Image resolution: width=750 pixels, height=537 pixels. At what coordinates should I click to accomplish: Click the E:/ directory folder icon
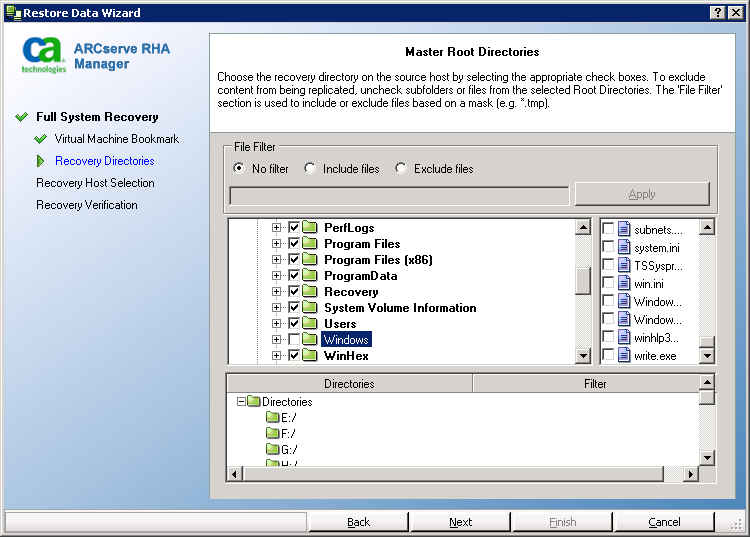tap(272, 418)
